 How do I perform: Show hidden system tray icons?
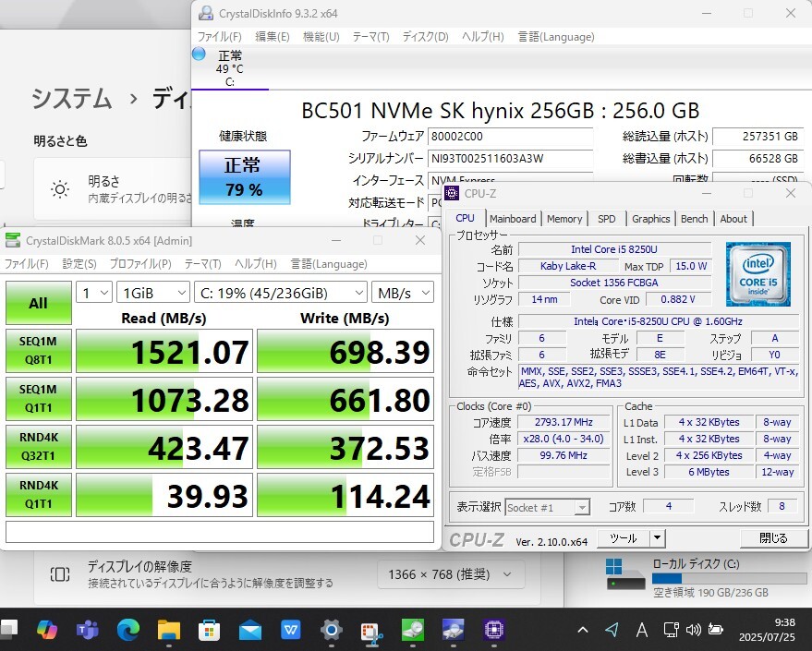tap(582, 630)
